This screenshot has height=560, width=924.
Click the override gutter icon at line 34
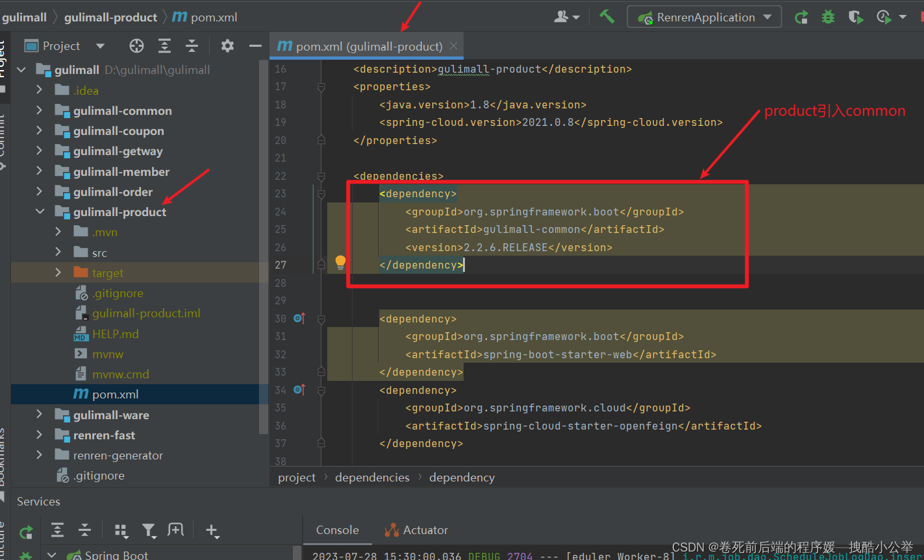(299, 389)
